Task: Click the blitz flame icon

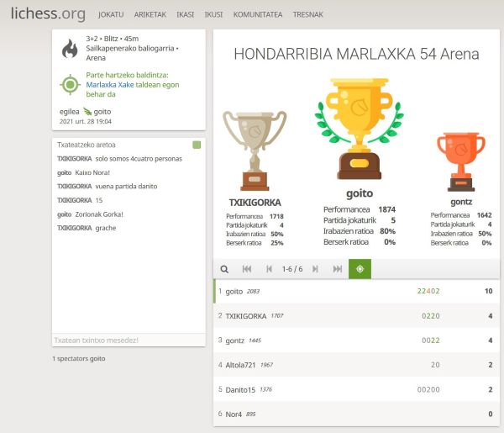Action: (70, 49)
